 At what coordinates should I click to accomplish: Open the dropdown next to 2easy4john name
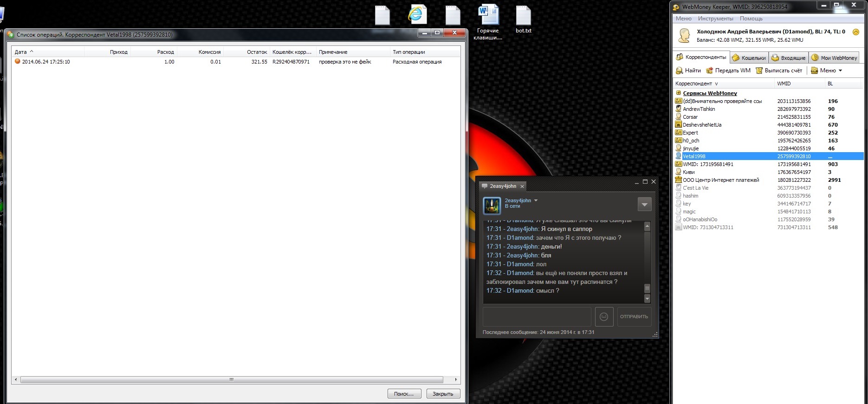536,200
